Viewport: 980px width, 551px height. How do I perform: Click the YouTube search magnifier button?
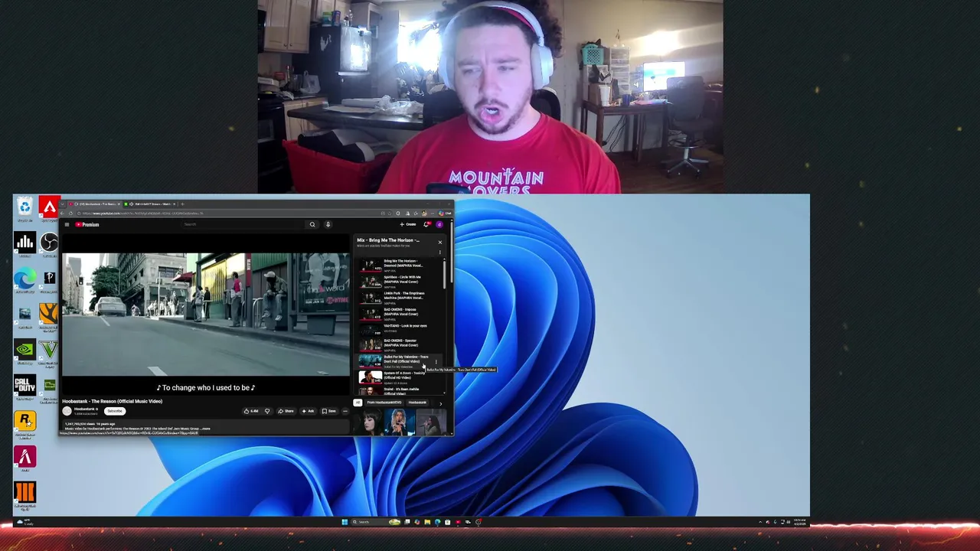312,224
